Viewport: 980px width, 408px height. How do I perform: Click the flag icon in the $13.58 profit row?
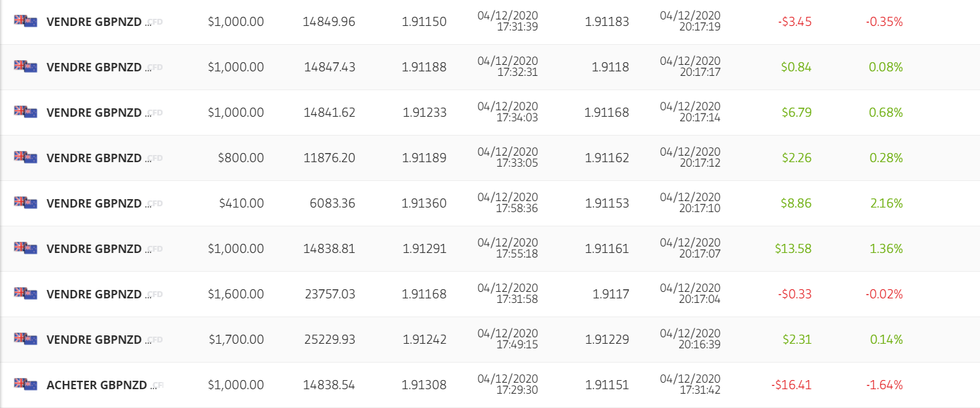26,248
